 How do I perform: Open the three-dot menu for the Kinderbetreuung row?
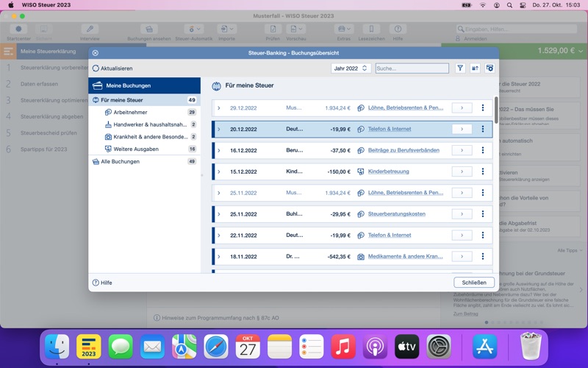click(483, 171)
